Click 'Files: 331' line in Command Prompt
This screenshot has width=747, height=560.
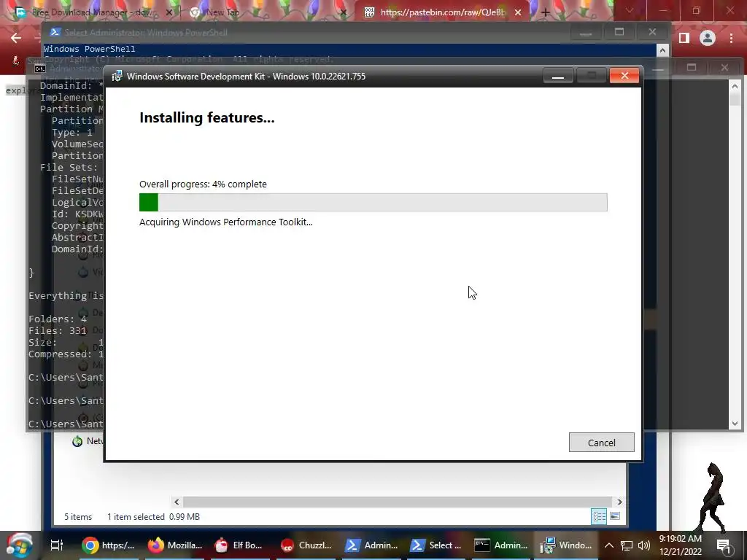pos(57,330)
